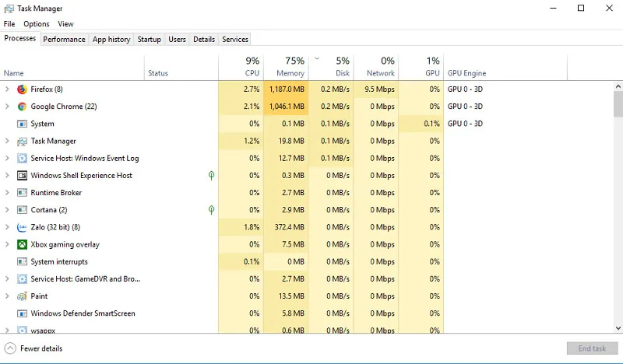Click the Fewer details link
Viewport: 623px width, 364px height.
click(x=41, y=348)
